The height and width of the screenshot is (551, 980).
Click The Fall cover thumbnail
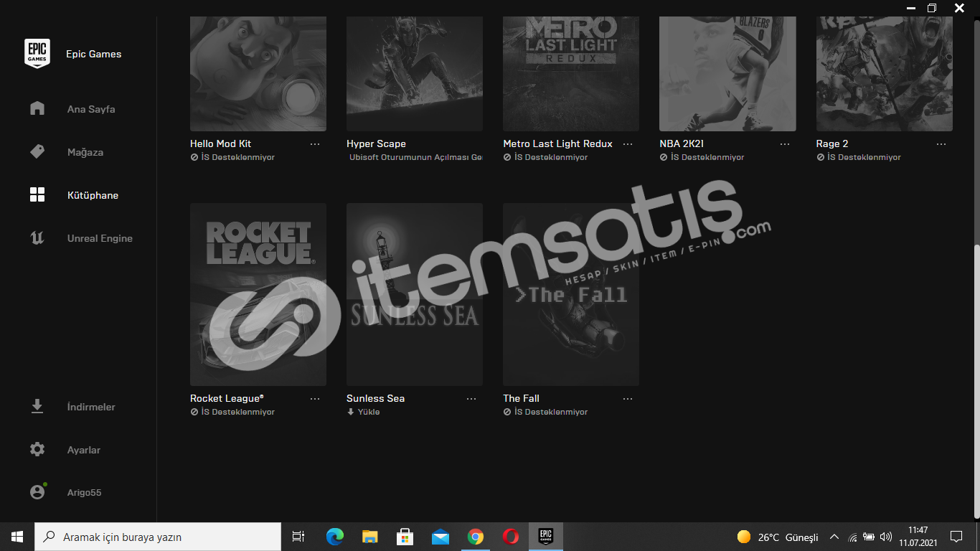point(571,294)
